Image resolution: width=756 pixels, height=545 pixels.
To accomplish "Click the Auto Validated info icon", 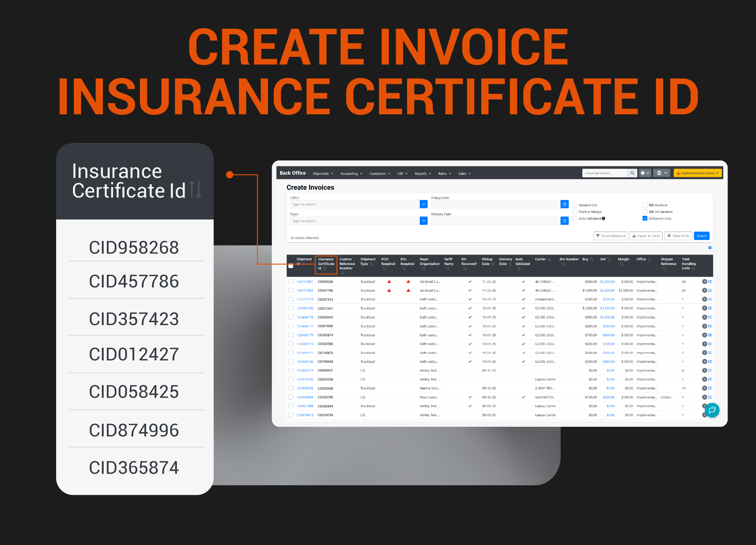I will [603, 219].
